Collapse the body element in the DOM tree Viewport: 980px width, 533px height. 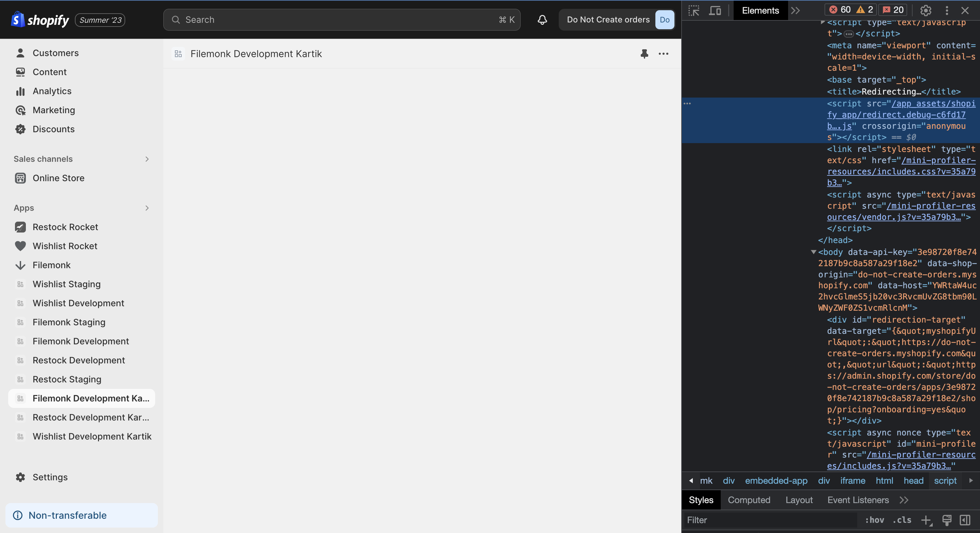814,252
